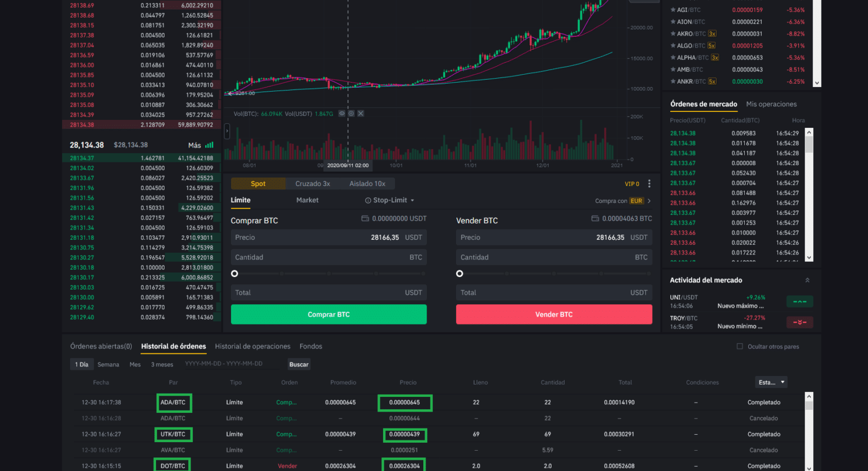
Task: Open the Mis operaciones tab
Action: tap(771, 104)
